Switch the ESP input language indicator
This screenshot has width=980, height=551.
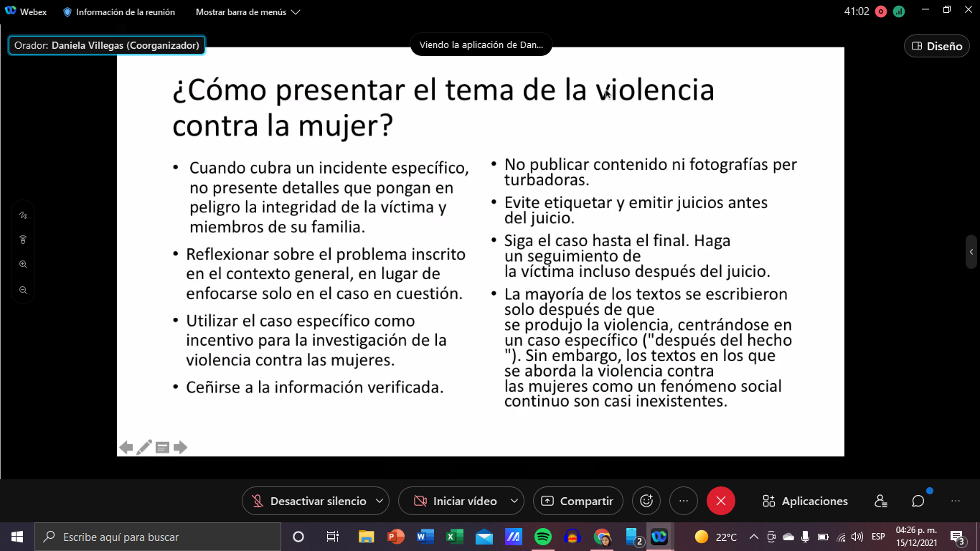pyautogui.click(x=878, y=537)
